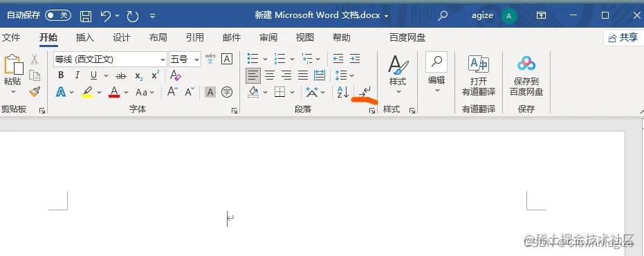Screen dimensions: 644x256
Task: Toggle strikethrough formatting
Action: tap(121, 75)
